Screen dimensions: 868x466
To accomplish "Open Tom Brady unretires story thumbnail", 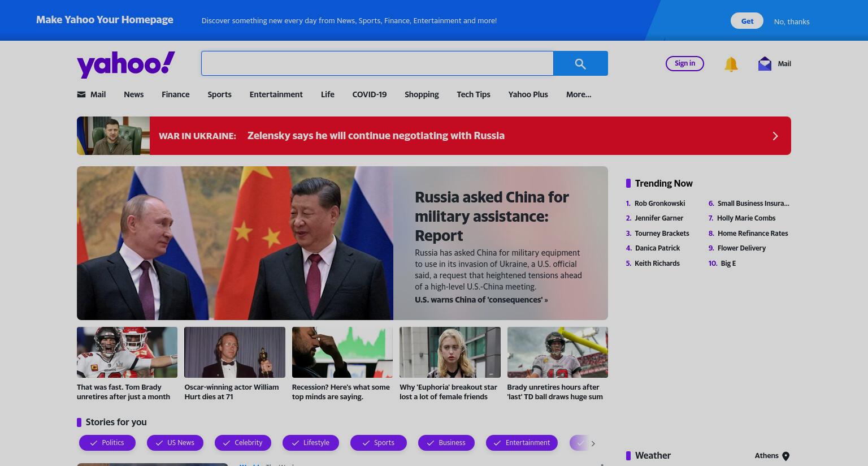I will click(x=127, y=352).
